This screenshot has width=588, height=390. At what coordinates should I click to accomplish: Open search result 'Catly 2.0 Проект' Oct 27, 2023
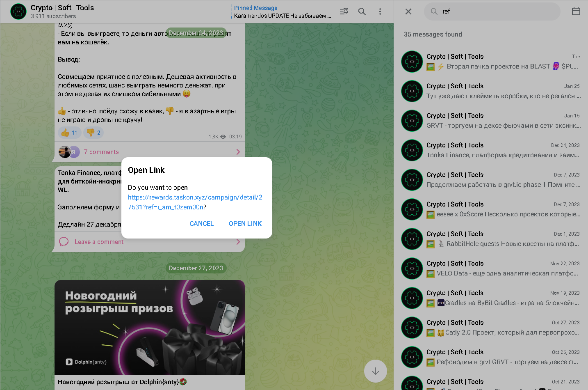pos(491,328)
